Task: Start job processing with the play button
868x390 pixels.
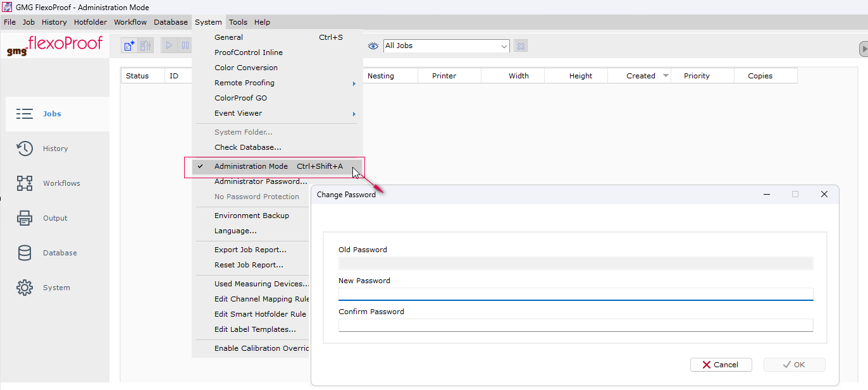Action: click(169, 46)
